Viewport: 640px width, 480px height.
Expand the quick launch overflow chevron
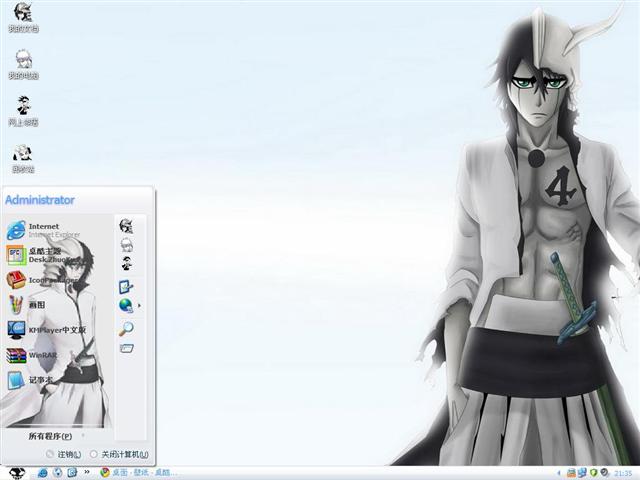point(87,472)
